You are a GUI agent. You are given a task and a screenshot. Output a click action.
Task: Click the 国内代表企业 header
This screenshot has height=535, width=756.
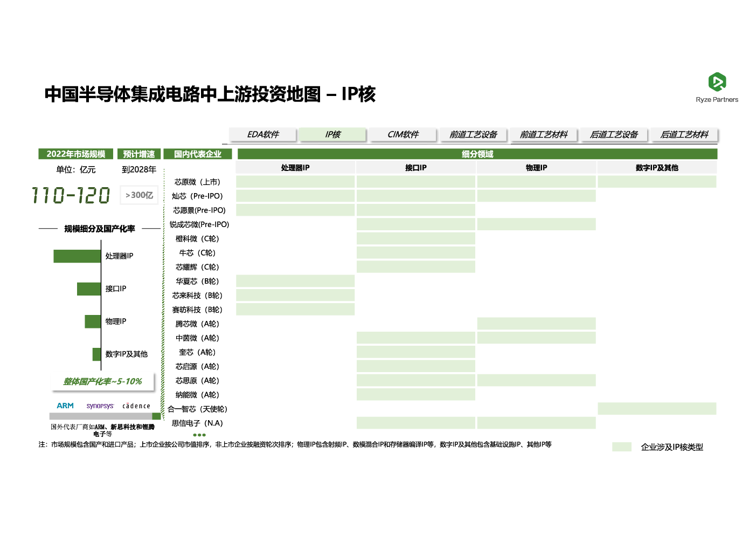[x=198, y=154]
